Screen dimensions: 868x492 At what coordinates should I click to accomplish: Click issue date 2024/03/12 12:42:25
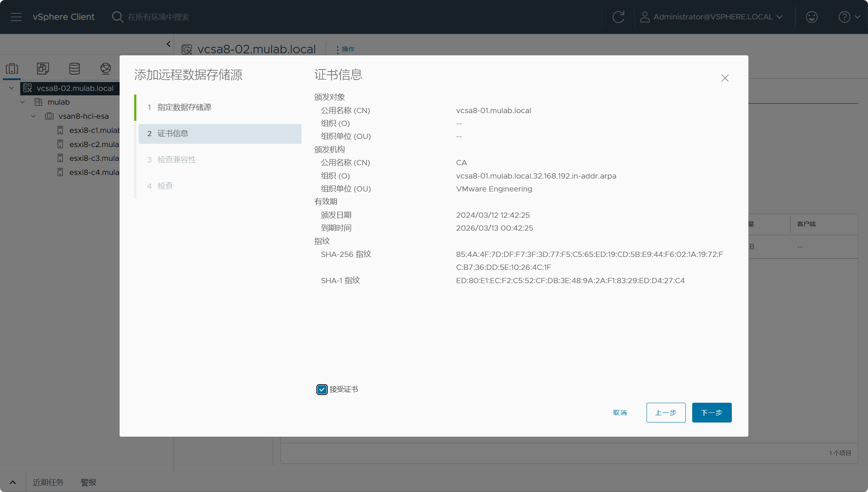coord(493,215)
